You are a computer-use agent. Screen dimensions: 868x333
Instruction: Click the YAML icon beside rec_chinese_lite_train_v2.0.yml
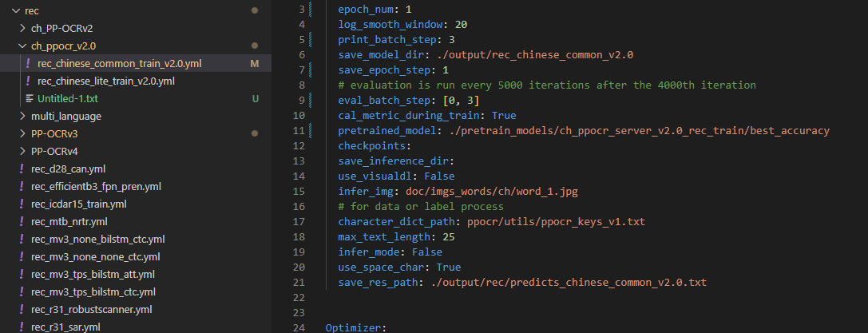pyautogui.click(x=29, y=81)
